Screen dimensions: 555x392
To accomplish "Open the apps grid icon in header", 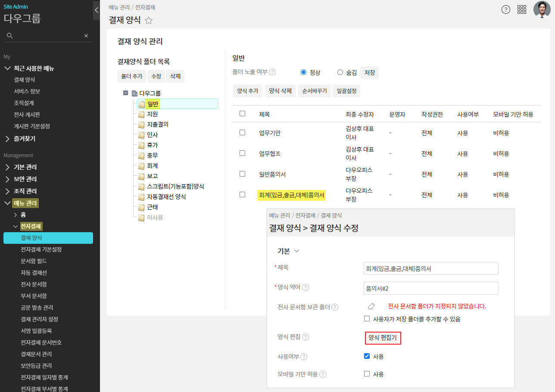I will point(522,9).
